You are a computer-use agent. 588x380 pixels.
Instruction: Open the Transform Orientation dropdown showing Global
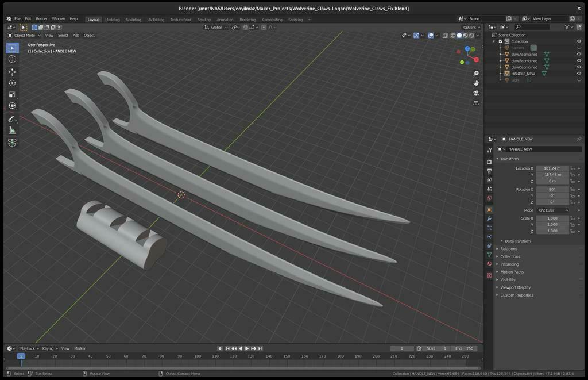pyautogui.click(x=216, y=27)
